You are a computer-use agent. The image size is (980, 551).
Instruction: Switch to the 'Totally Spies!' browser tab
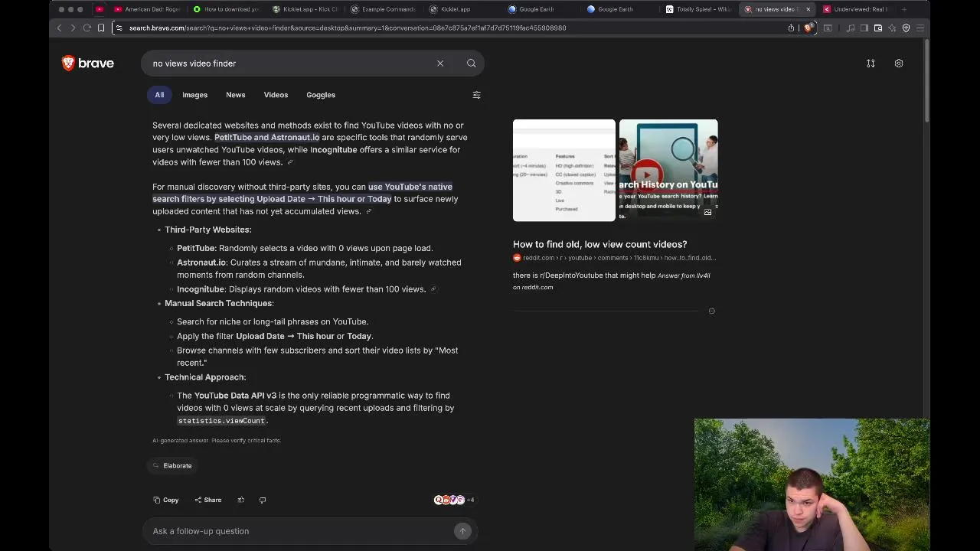tap(699, 9)
